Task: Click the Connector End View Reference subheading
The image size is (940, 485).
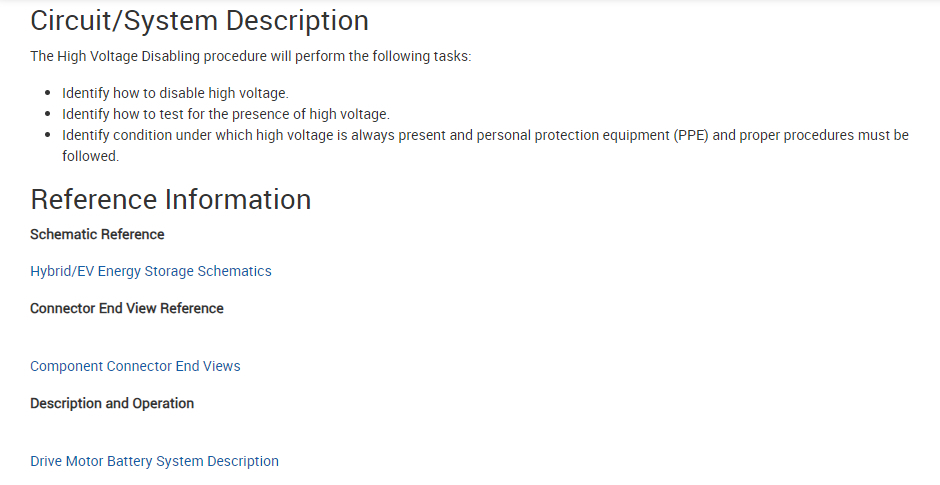Action: 127,308
